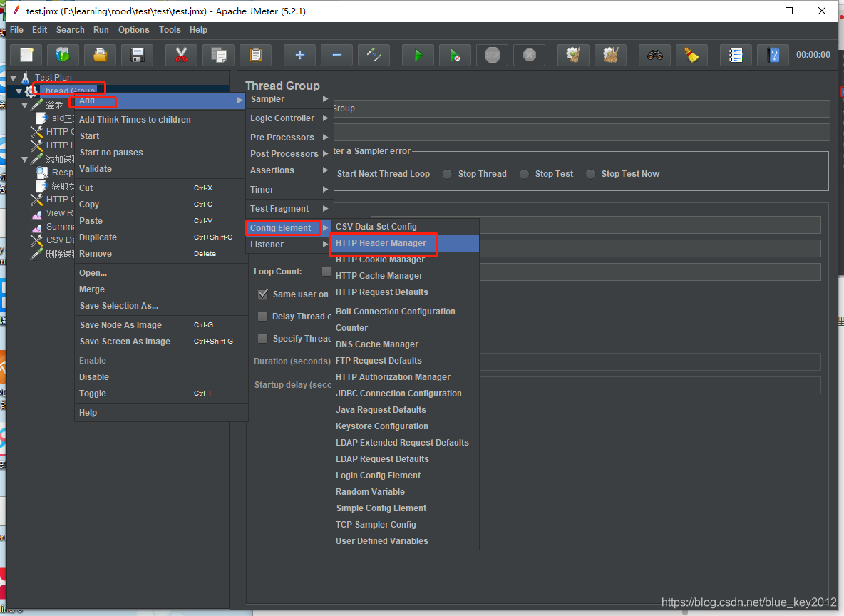Open the Run menu
This screenshot has width=844, height=616.
coord(101,30)
